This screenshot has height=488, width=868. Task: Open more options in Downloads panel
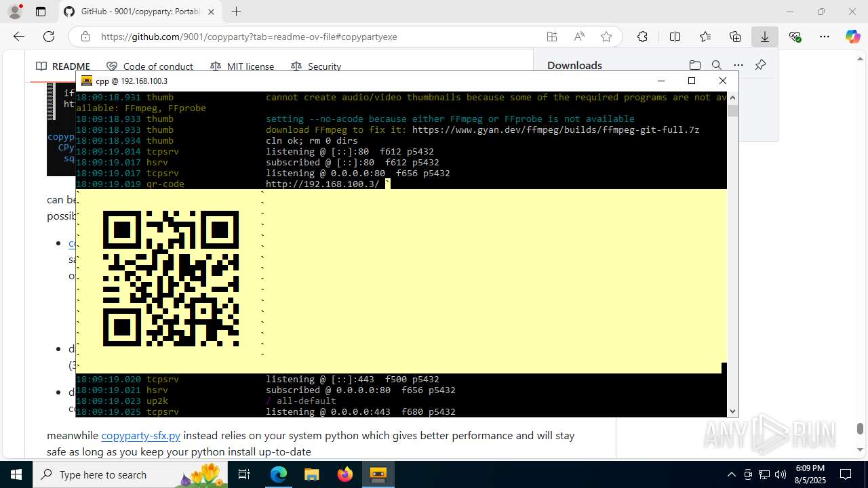pos(738,65)
